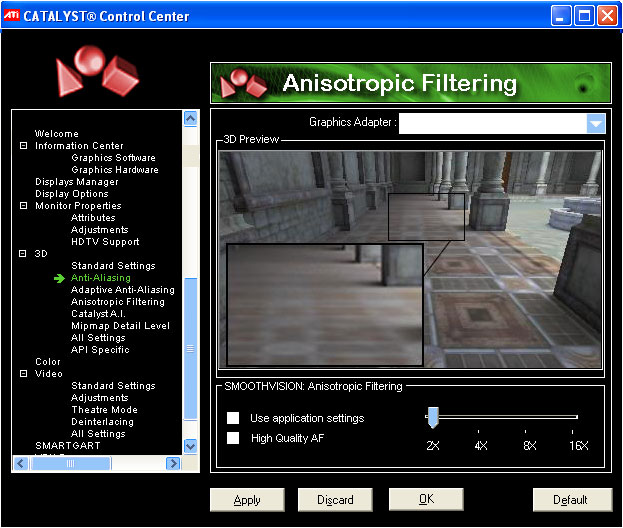
Task: Click the Default button
Action: tap(572, 500)
